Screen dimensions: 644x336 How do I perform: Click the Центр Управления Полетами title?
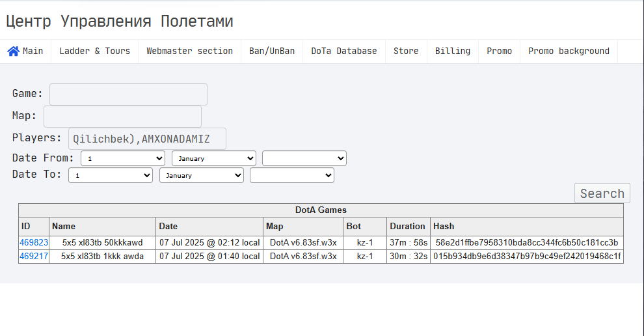click(x=120, y=21)
